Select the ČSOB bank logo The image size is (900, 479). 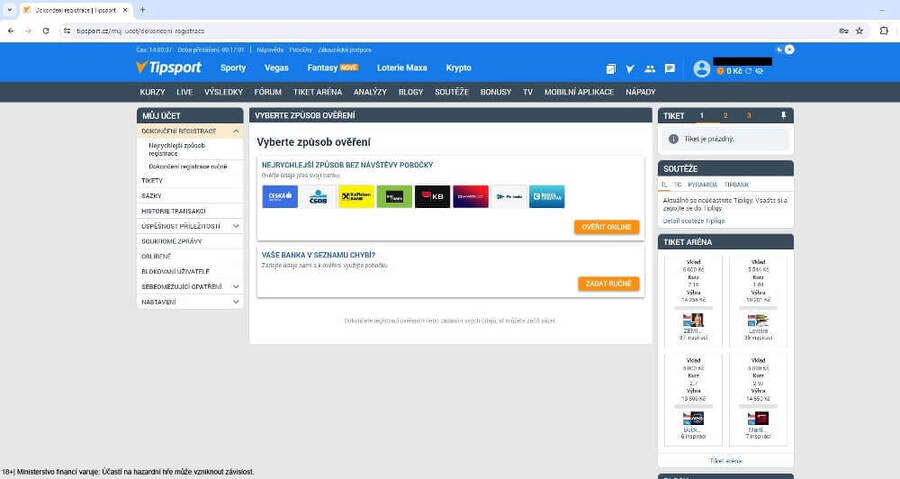click(318, 196)
